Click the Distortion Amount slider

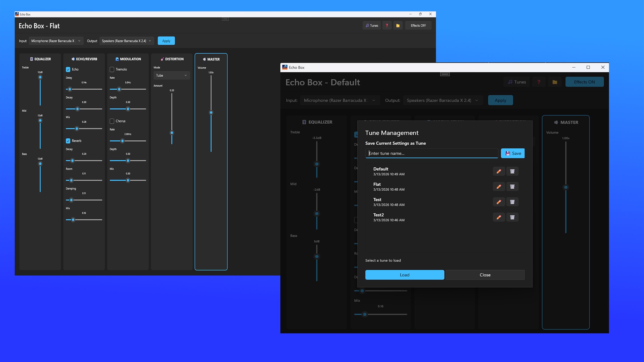172,118
